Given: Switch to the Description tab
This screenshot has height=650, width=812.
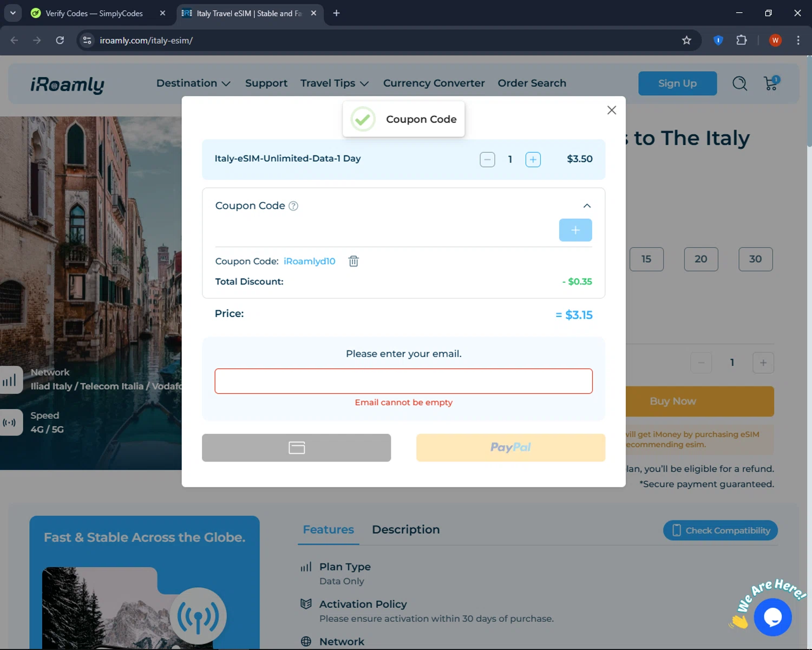Looking at the screenshot, I should 406,530.
